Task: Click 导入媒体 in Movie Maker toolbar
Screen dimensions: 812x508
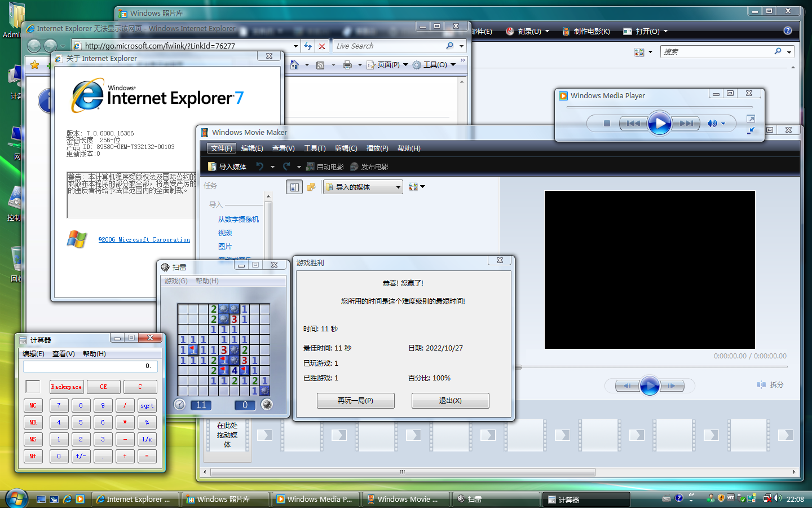Action: click(x=227, y=167)
